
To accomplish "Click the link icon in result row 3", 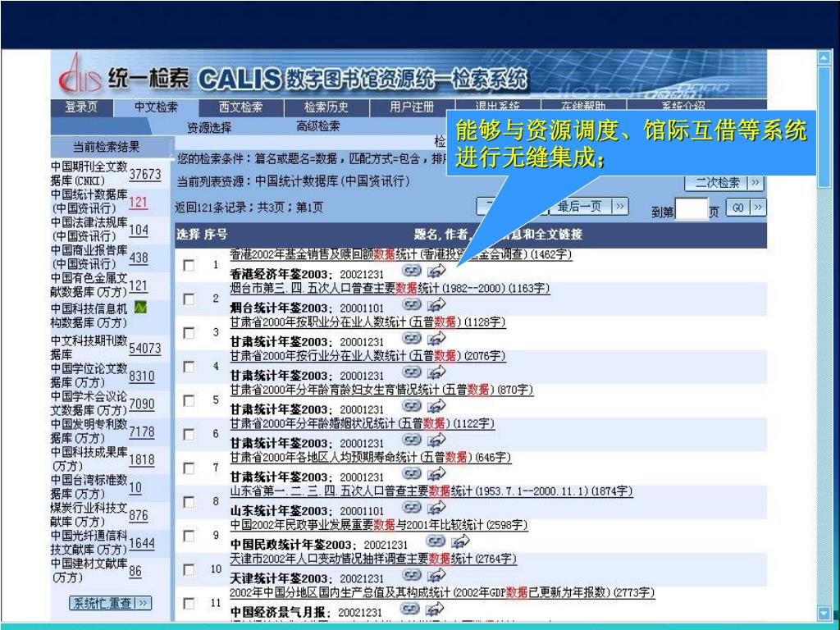I will [x=412, y=338].
